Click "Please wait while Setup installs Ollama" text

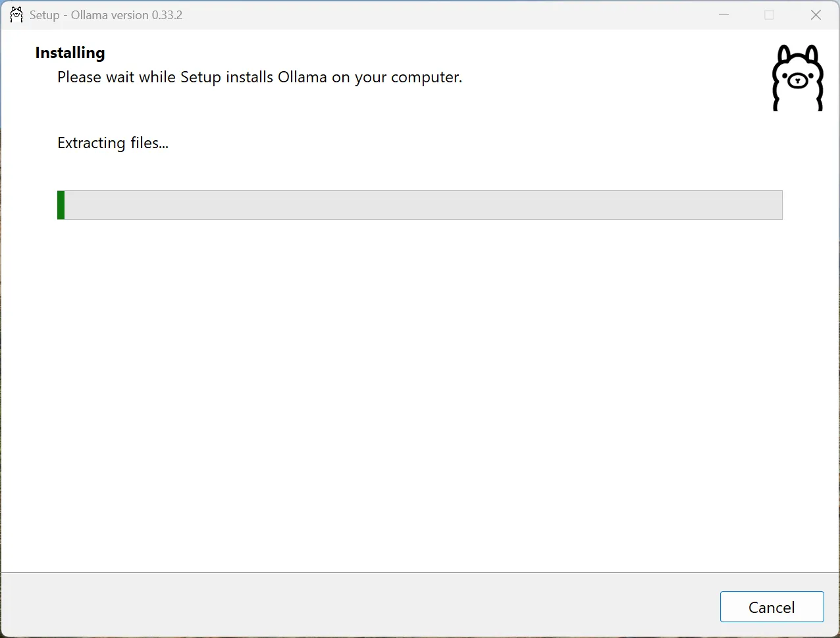[x=192, y=77]
